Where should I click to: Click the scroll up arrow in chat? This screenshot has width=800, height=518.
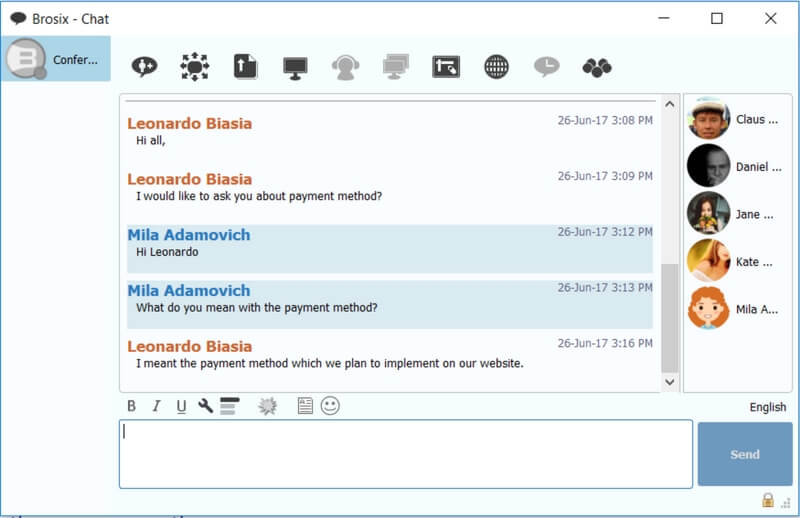click(x=670, y=104)
